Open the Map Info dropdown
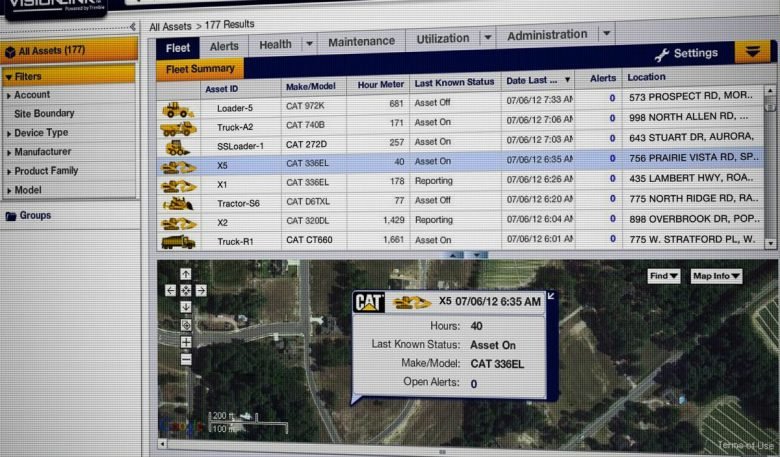Viewport: 780px width, 457px height. [x=716, y=276]
